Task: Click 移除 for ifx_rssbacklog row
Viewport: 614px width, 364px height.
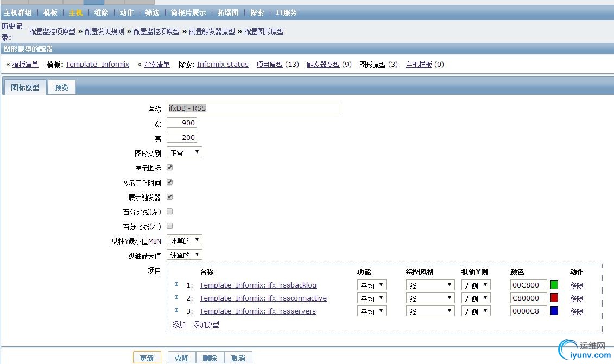Action: 577,285
